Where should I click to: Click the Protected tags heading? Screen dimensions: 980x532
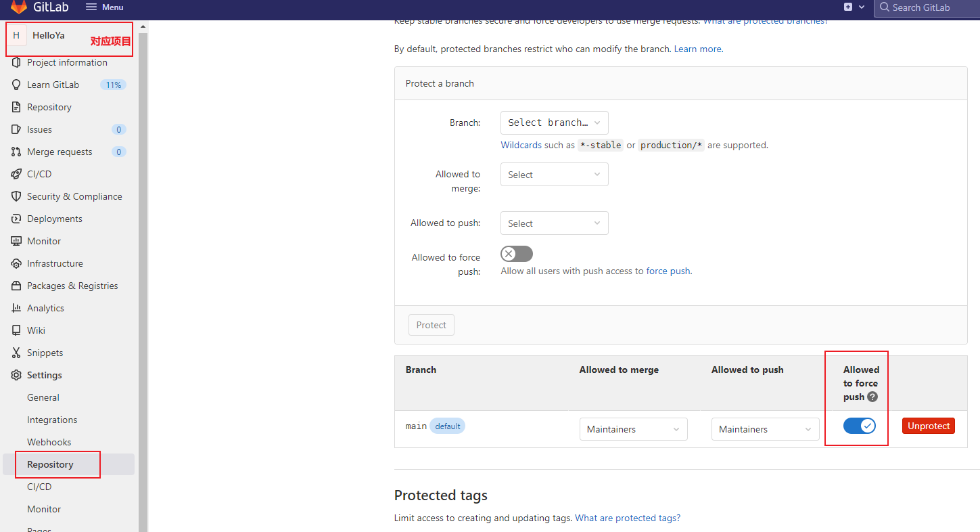[x=441, y=495]
